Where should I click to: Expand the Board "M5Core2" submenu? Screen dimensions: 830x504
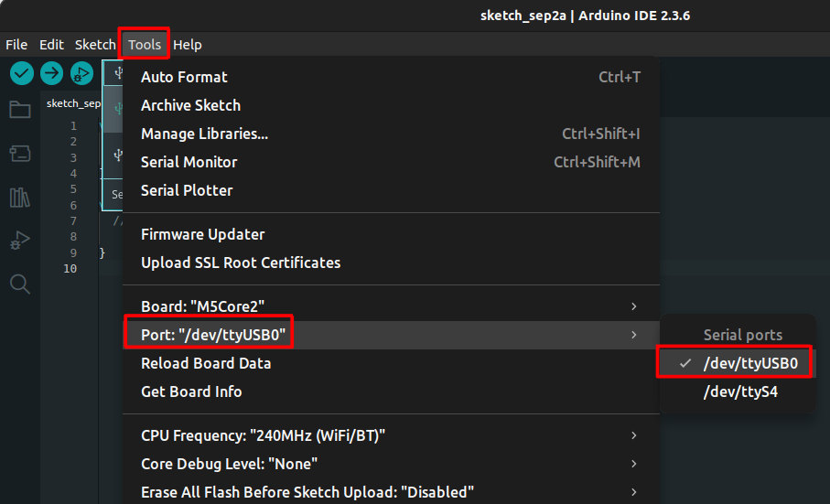390,306
